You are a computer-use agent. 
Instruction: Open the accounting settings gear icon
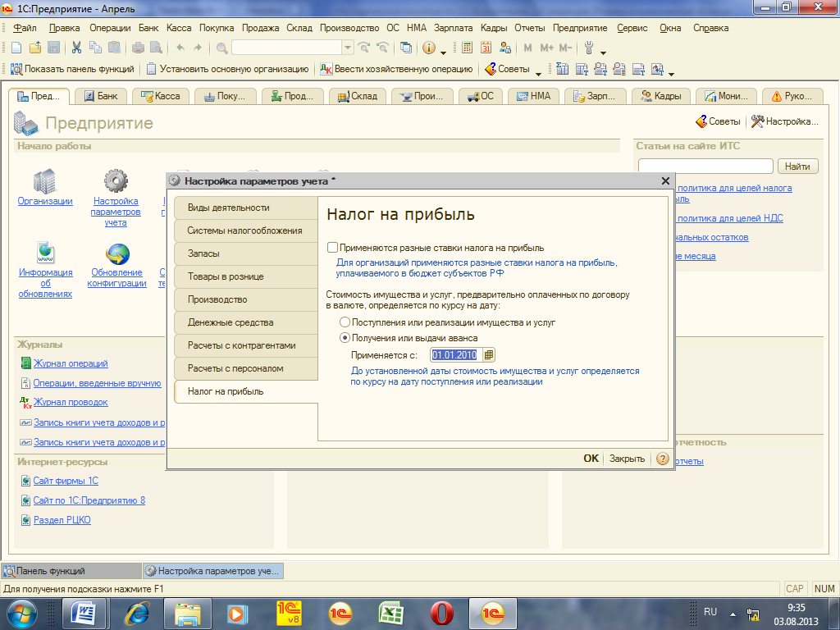pos(116,181)
